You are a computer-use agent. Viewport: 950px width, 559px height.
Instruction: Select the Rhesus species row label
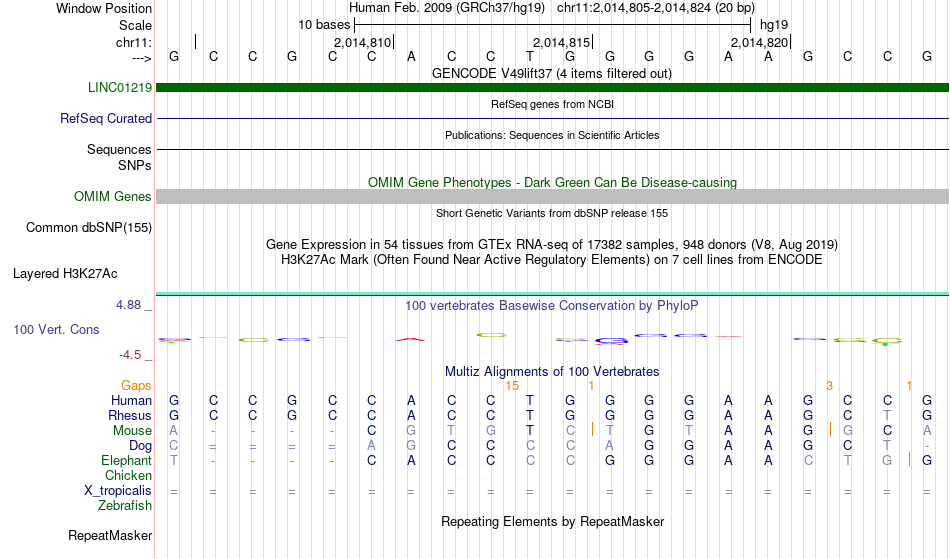tap(130, 415)
